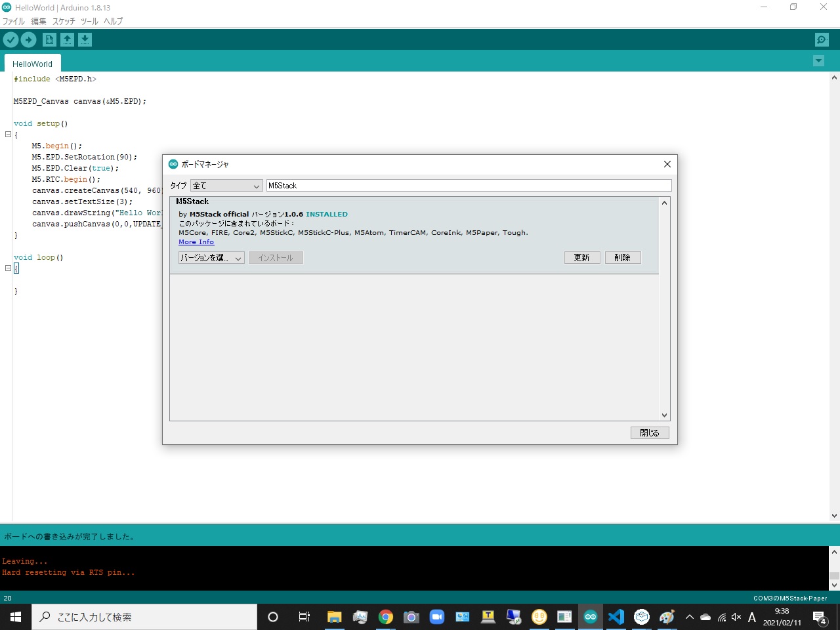The image size is (840, 630).
Task: Click the board list scrollbar up arrow
Action: pos(664,203)
